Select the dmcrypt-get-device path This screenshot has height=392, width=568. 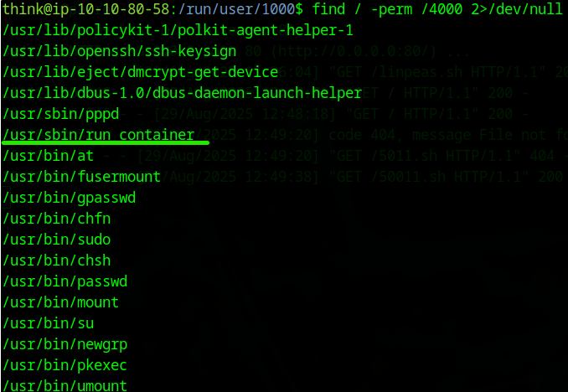tap(141, 73)
